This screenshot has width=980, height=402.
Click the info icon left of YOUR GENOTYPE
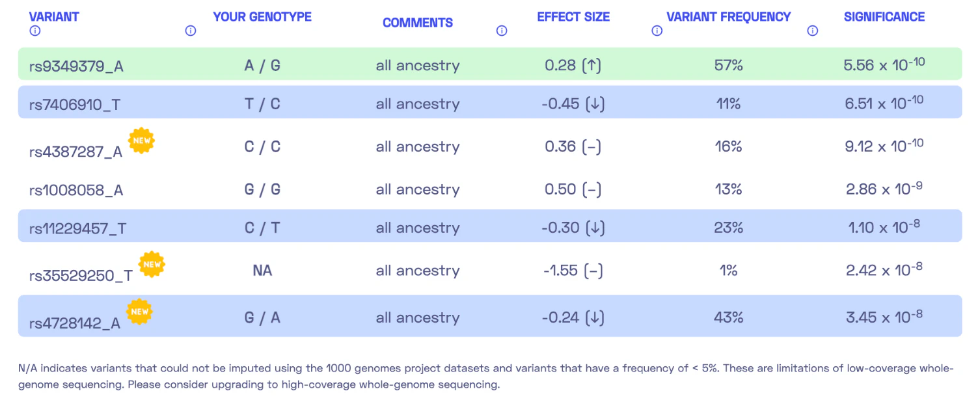point(191,31)
